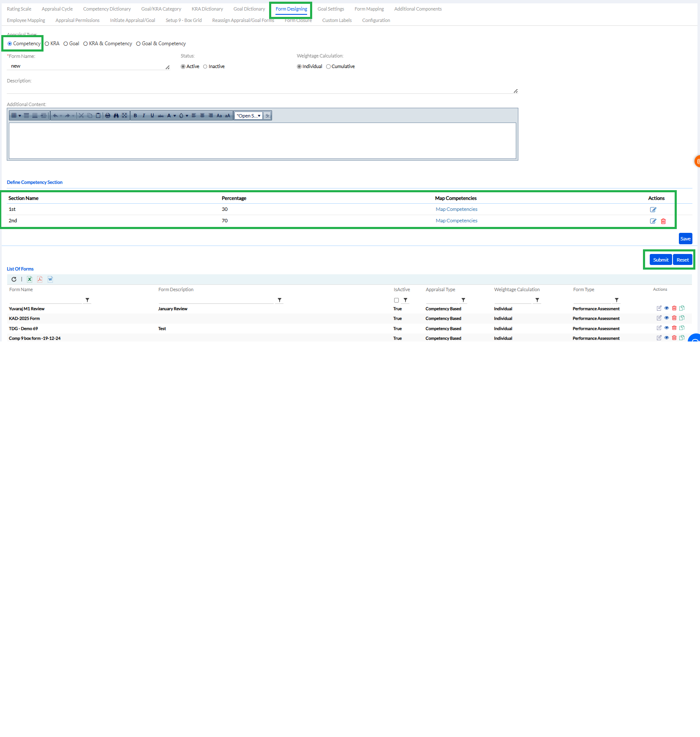Viewport: 700px width, 737px height.
Task: Expand the Appraisal Type column filter
Action: 463,300
